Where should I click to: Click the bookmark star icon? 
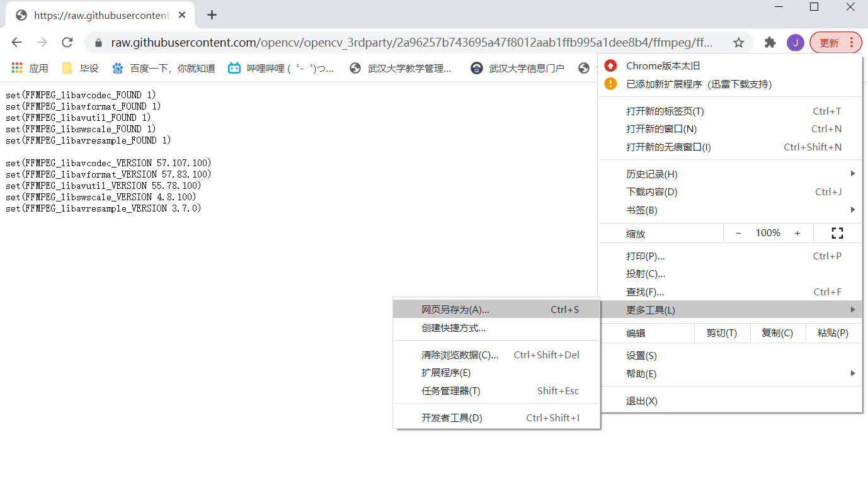[738, 42]
